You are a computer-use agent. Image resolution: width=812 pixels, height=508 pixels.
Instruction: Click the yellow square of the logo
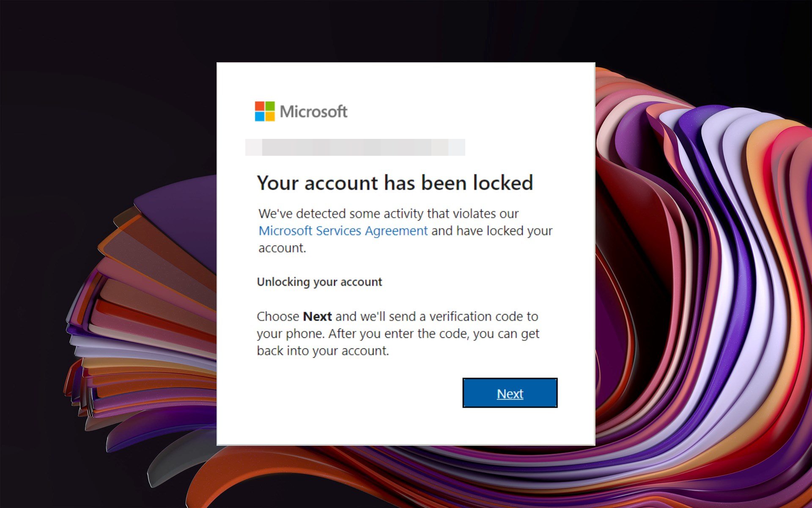pos(270,116)
